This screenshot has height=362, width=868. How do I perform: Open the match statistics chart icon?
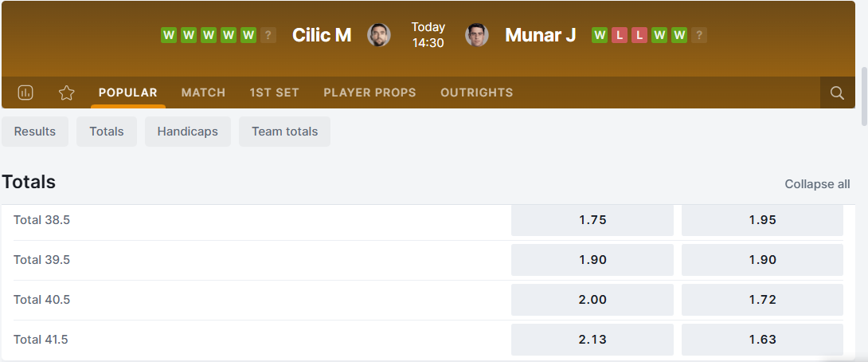tap(25, 92)
